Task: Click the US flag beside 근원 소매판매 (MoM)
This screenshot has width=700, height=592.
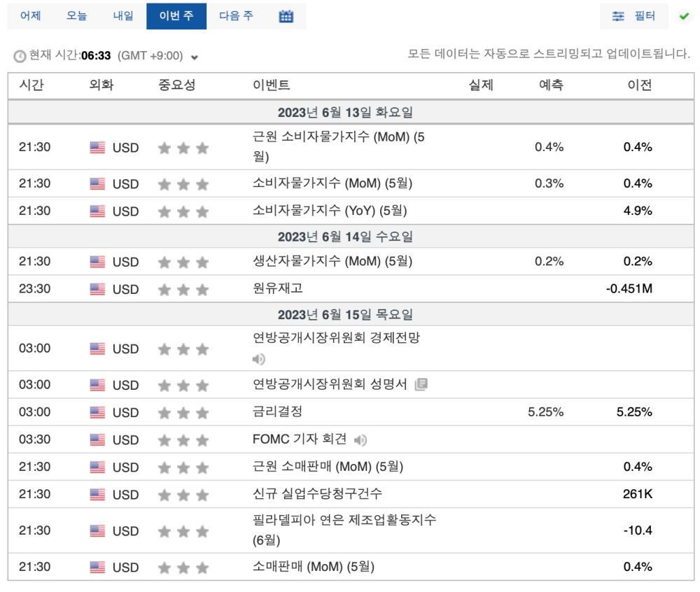Action: tap(96, 467)
